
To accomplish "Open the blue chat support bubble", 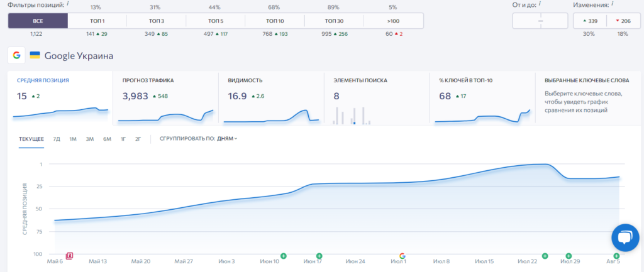I will tap(625, 237).
